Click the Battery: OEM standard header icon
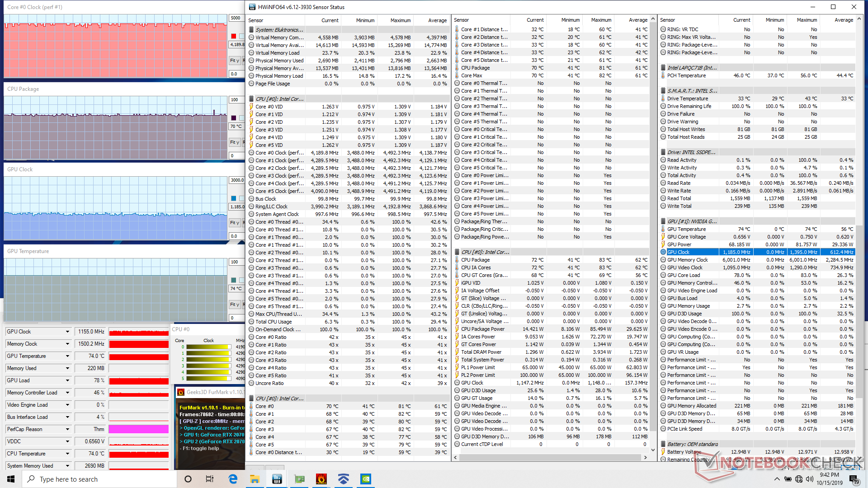868x488 pixels. click(663, 444)
